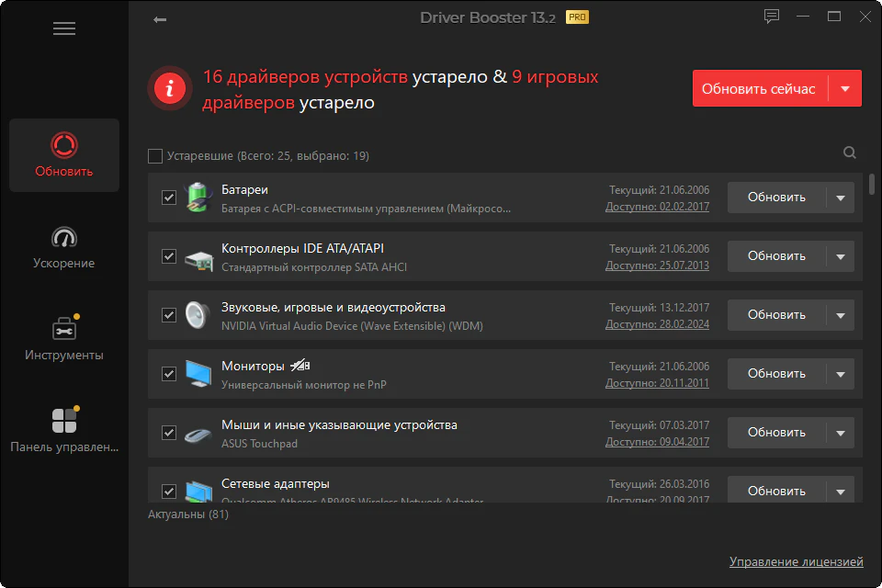882x588 pixels.
Task: Open the Управление лицензией link
Action: pyautogui.click(x=796, y=561)
